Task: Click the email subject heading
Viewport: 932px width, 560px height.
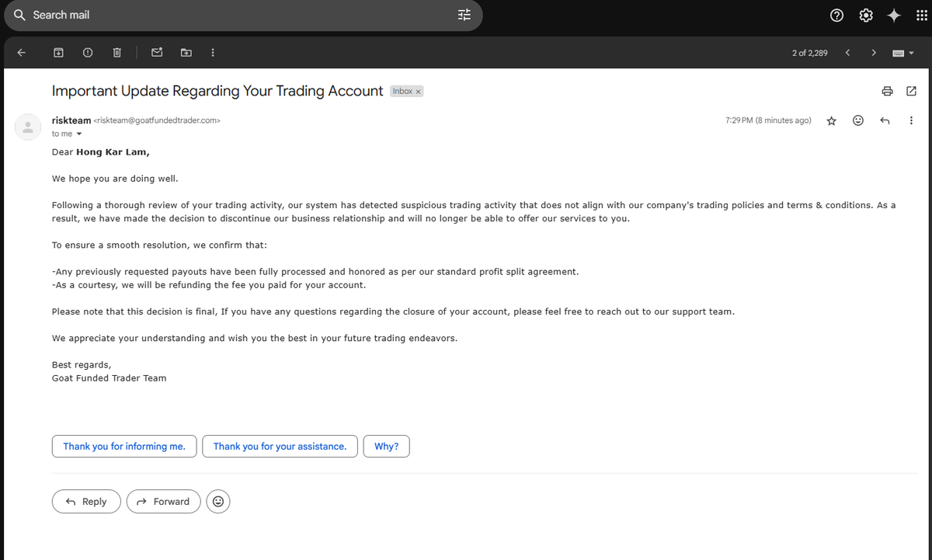Action: 217,91
